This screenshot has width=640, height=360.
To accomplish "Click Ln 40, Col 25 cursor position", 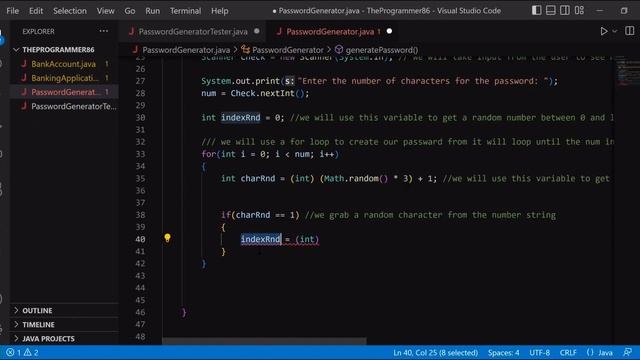I will click(436, 353).
